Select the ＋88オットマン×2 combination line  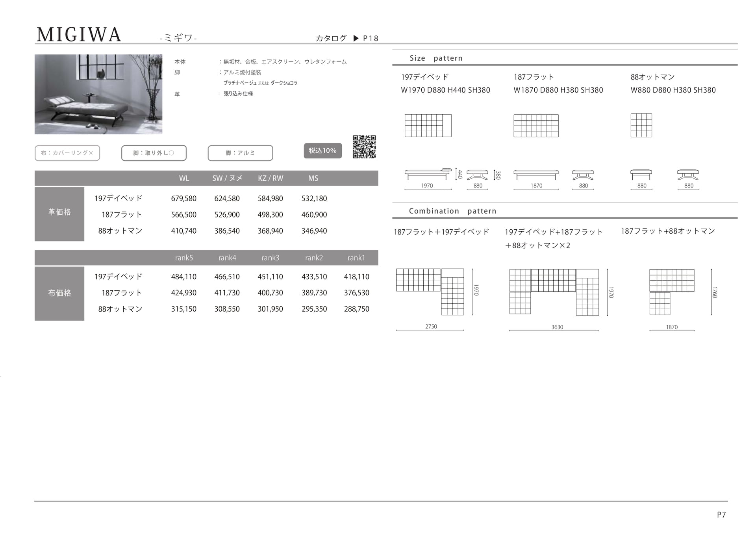(538, 245)
